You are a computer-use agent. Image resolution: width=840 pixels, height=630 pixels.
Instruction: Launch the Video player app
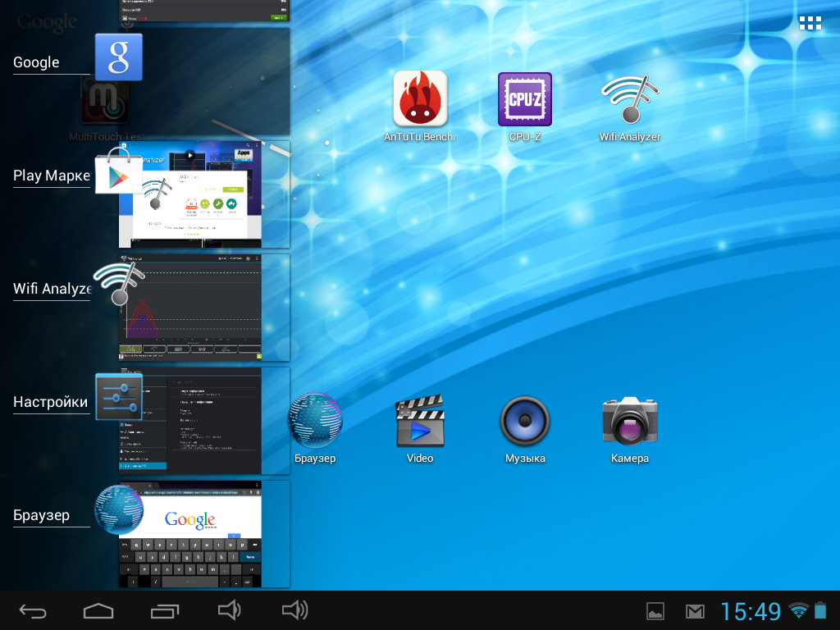point(420,420)
